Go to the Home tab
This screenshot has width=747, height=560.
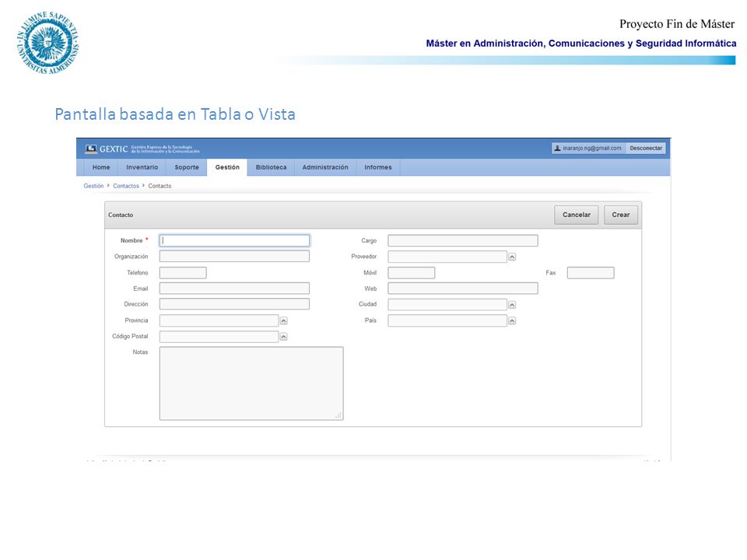point(101,167)
